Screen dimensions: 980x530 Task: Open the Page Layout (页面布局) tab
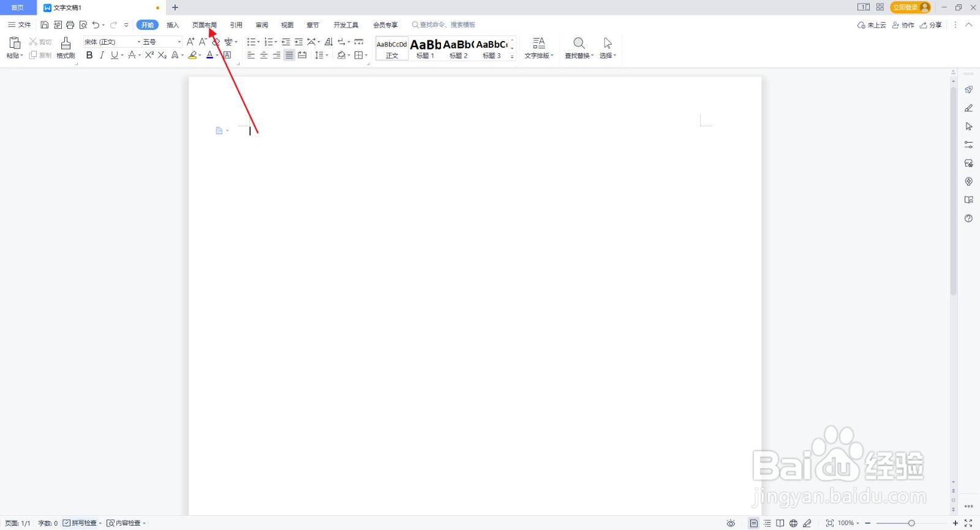(205, 25)
